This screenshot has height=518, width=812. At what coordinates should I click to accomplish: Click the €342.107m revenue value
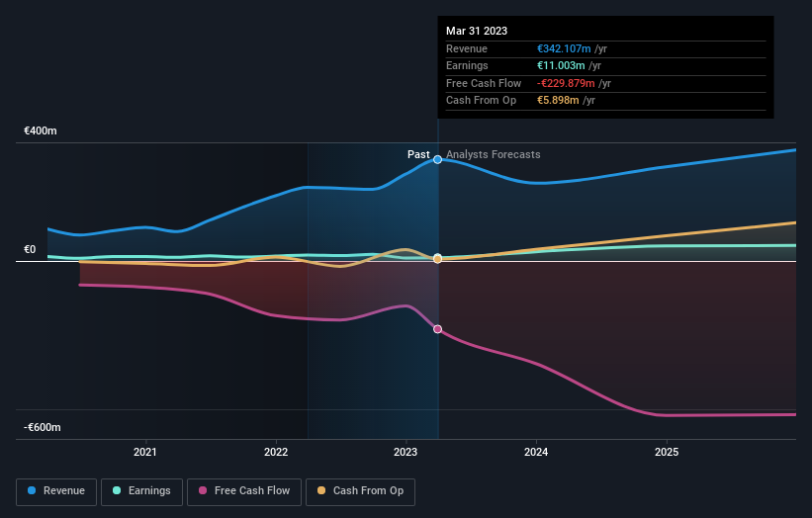(x=564, y=48)
